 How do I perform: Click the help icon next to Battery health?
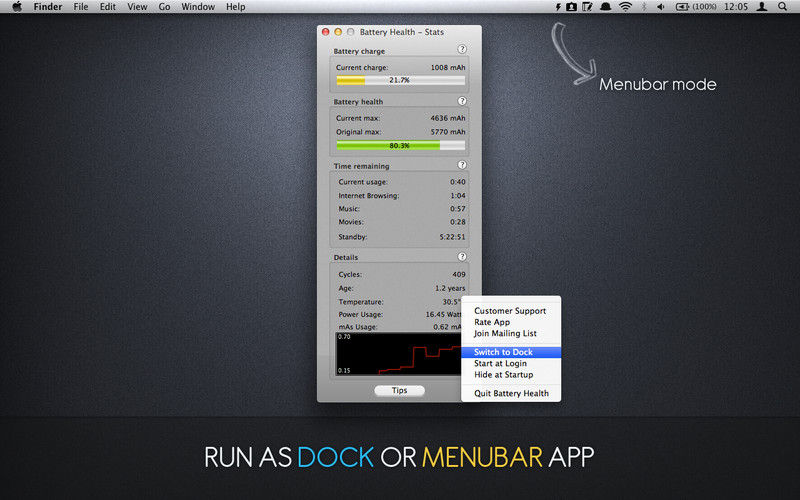(x=462, y=101)
